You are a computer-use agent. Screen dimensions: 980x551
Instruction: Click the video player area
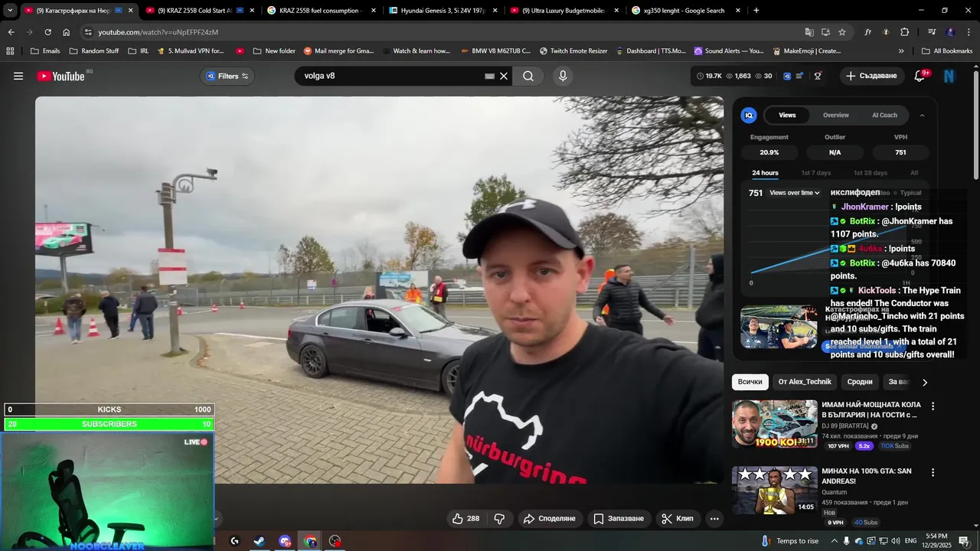(x=379, y=289)
